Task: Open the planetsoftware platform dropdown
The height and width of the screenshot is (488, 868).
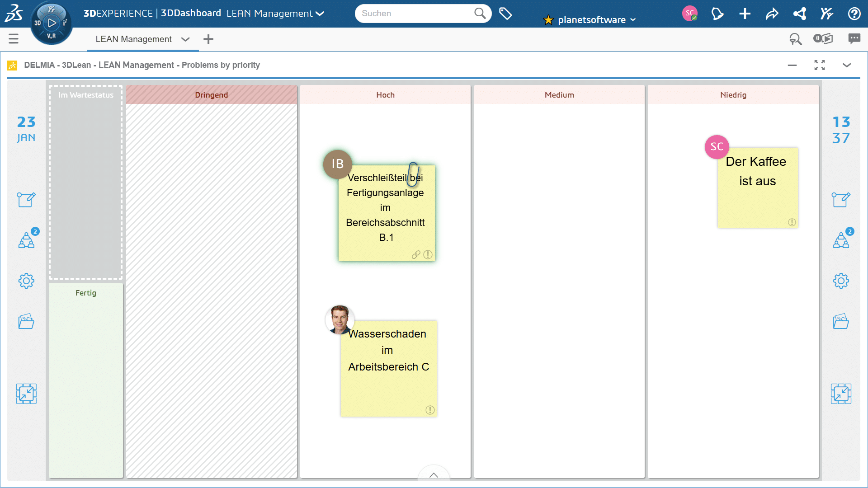Action: click(x=591, y=20)
